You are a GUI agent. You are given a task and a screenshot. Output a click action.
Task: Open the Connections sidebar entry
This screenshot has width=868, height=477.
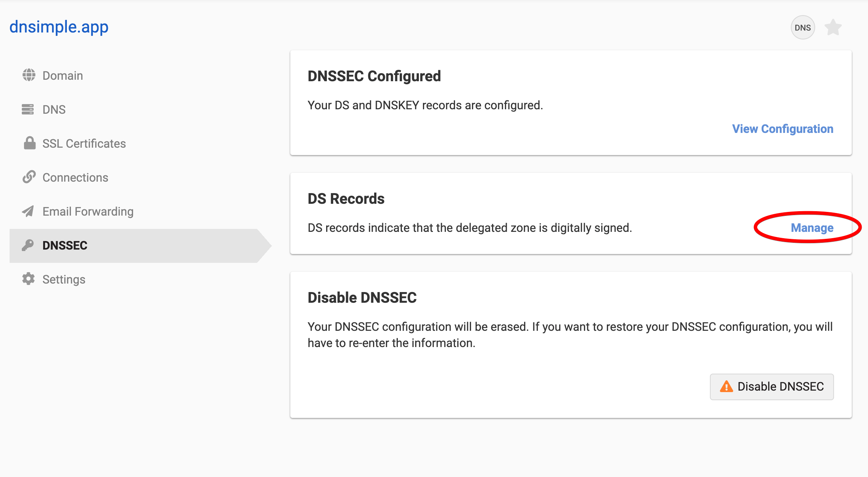pyautogui.click(x=75, y=178)
